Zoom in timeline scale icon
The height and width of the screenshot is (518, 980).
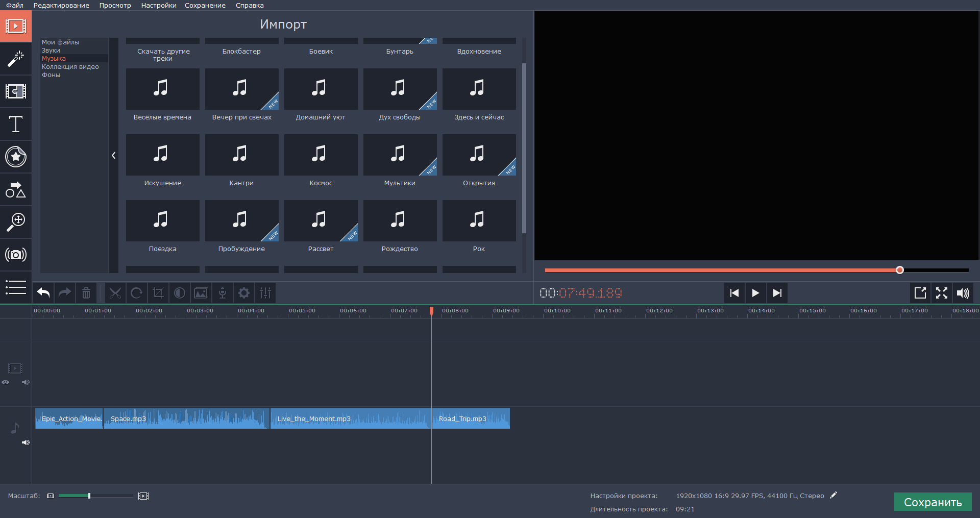143,496
